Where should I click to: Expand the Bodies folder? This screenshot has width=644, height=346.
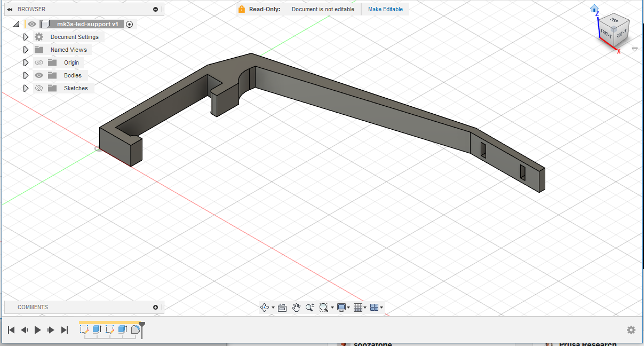click(x=25, y=75)
